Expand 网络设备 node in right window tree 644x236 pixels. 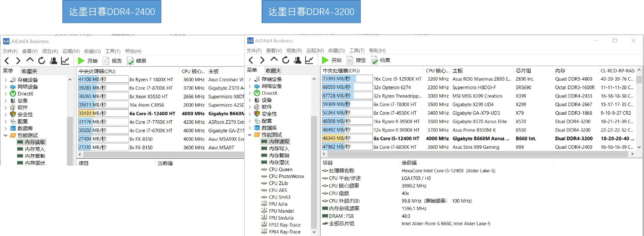point(250,86)
